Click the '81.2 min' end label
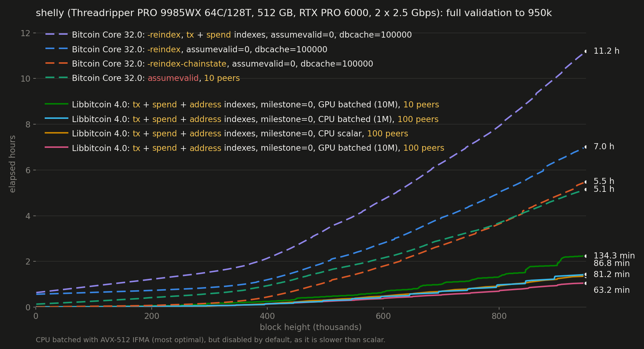 pyautogui.click(x=611, y=275)
